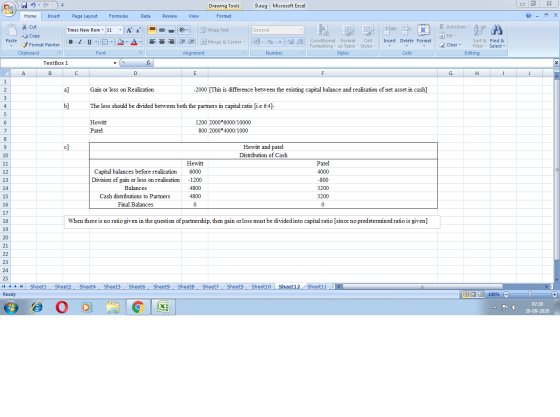Open Excel Help question mark
This screenshot has width=560, height=417.
pyautogui.click(x=529, y=16)
